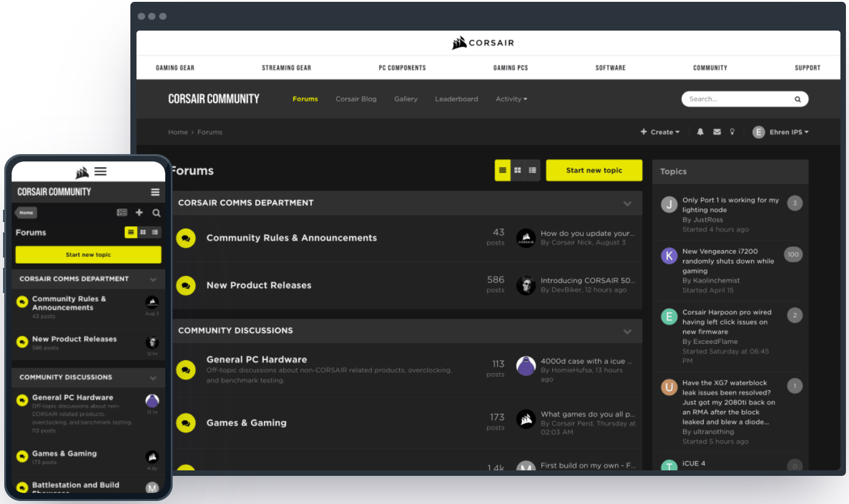Image resolution: width=849 pixels, height=504 pixels.
Task: Open Gaming Gear menu
Action: pos(175,68)
